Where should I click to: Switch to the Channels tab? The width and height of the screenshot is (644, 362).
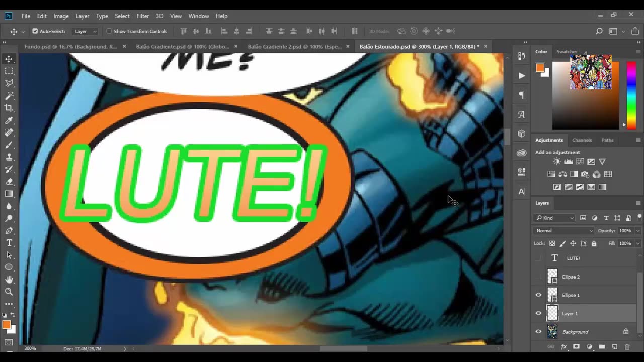[582, 140]
